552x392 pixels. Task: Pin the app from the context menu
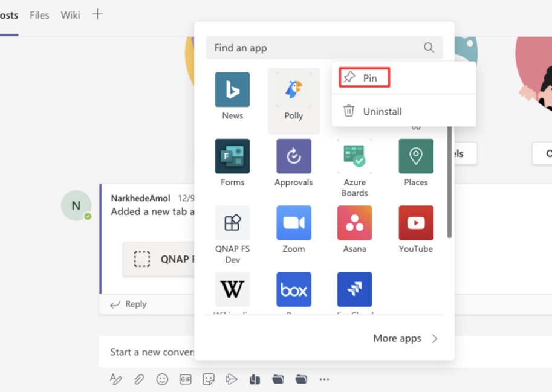click(x=363, y=77)
